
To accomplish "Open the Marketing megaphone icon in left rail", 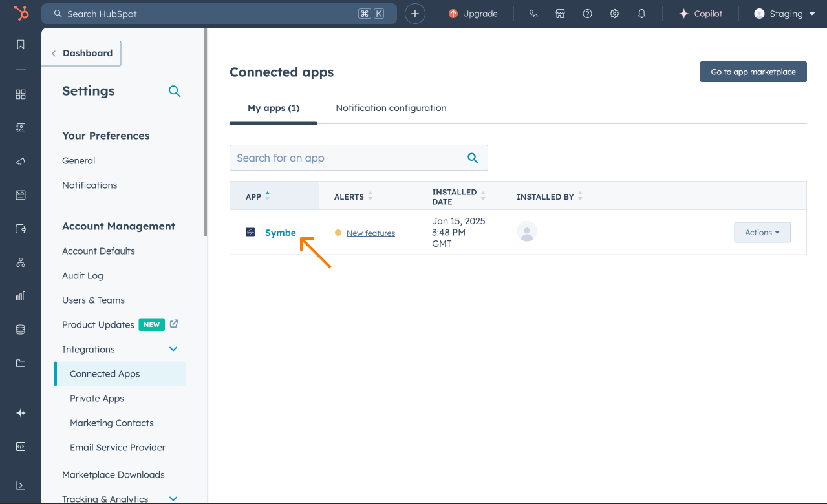I will (21, 162).
